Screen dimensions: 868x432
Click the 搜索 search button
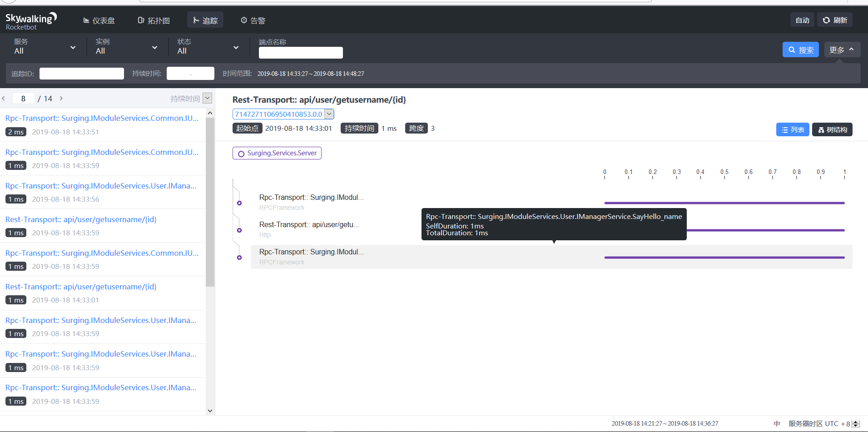point(800,50)
